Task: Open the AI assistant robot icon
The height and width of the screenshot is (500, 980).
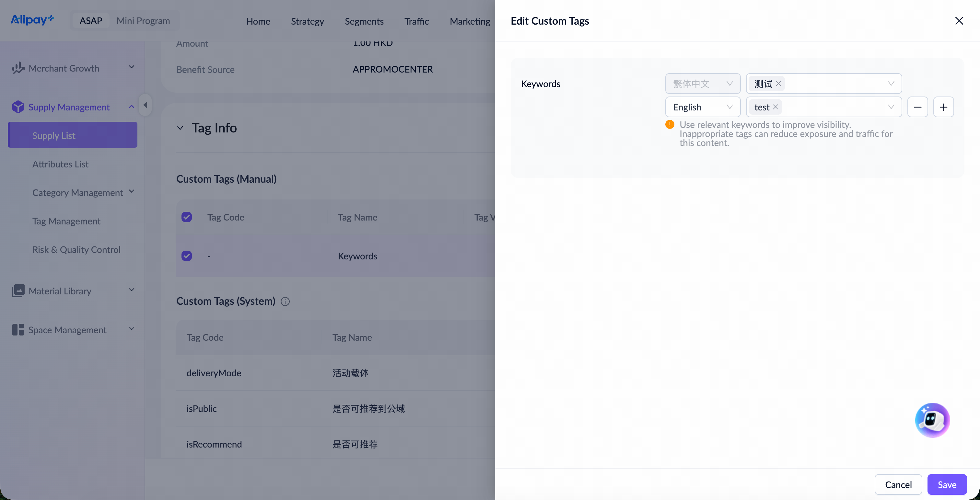Action: click(x=932, y=420)
